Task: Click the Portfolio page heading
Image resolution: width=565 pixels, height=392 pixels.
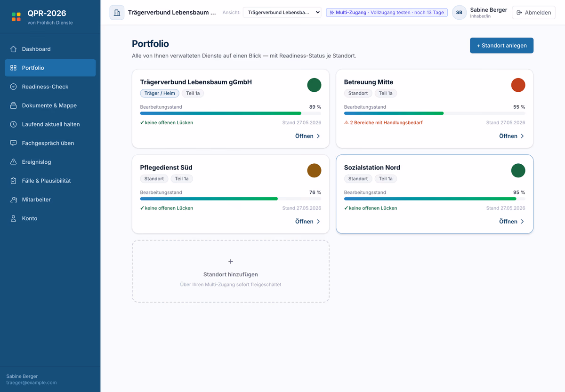Action: (x=150, y=44)
